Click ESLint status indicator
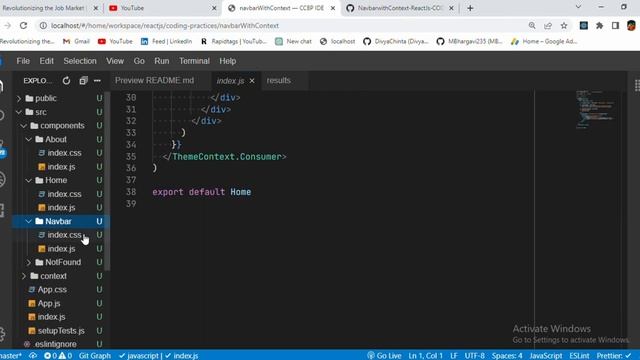This screenshot has width=640, height=360. pyautogui.click(x=579, y=356)
